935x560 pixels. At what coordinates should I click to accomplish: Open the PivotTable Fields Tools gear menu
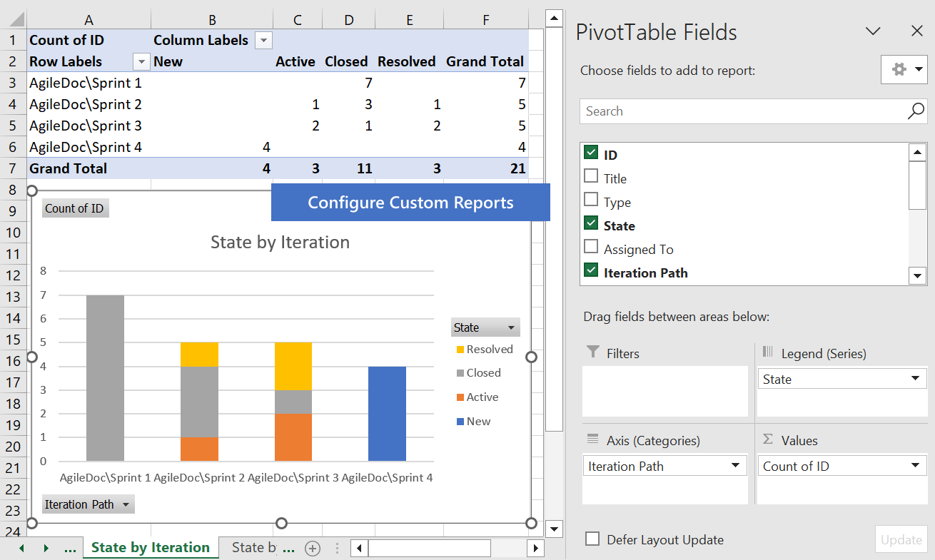tap(904, 69)
